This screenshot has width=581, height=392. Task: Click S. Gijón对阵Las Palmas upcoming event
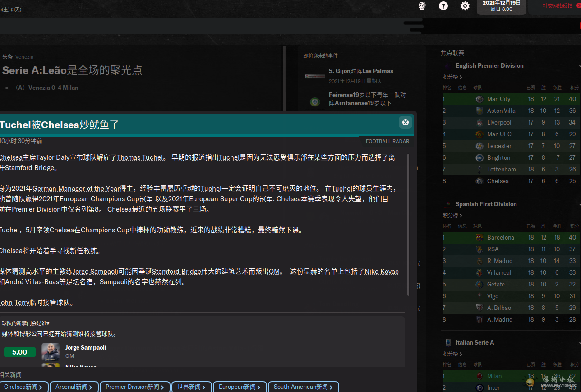(x=361, y=71)
